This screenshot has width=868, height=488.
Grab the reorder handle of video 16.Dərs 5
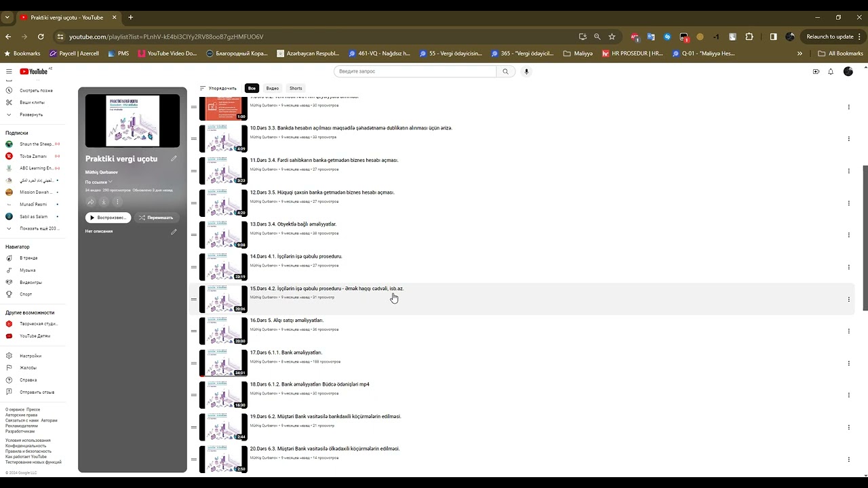194,331
